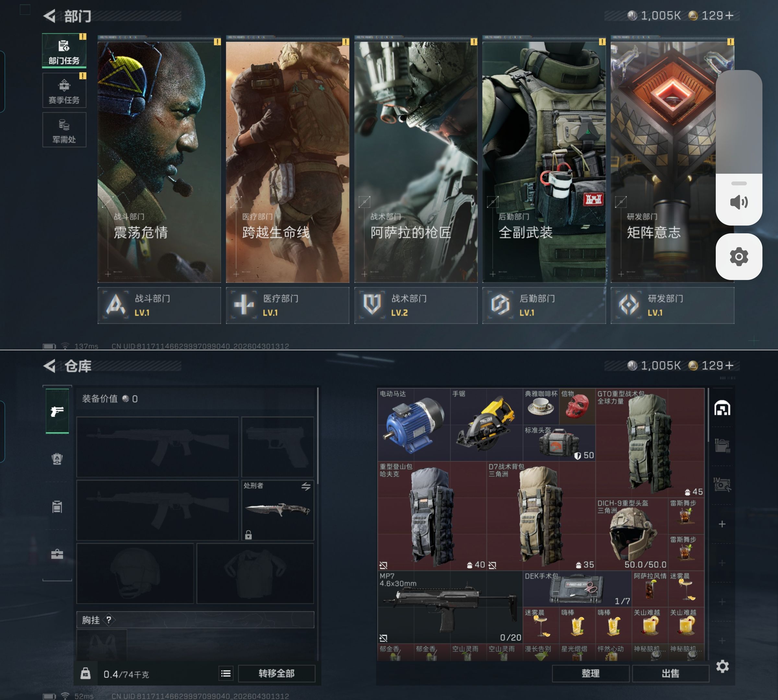This screenshot has height=700, width=778.
Task: Tap the empty pistol slot
Action: [x=277, y=447]
